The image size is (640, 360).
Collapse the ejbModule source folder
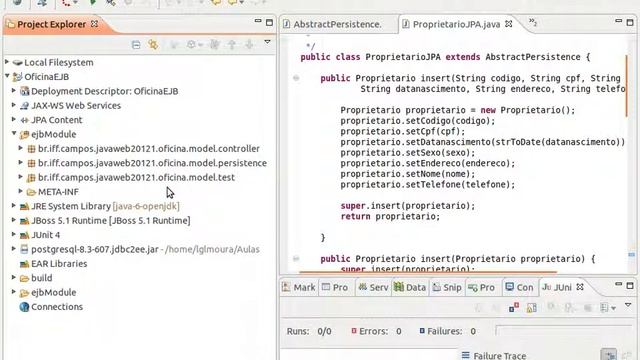point(14,133)
